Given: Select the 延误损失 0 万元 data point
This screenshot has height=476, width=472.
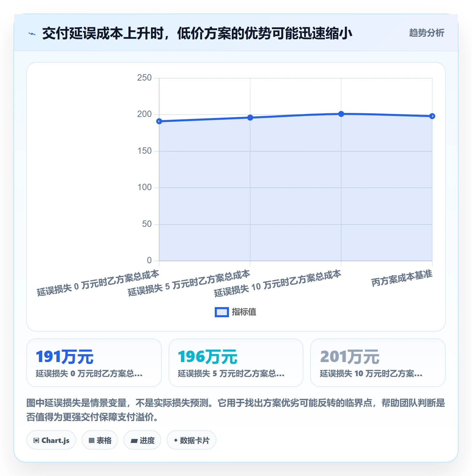Looking at the screenshot, I should tap(159, 121).
